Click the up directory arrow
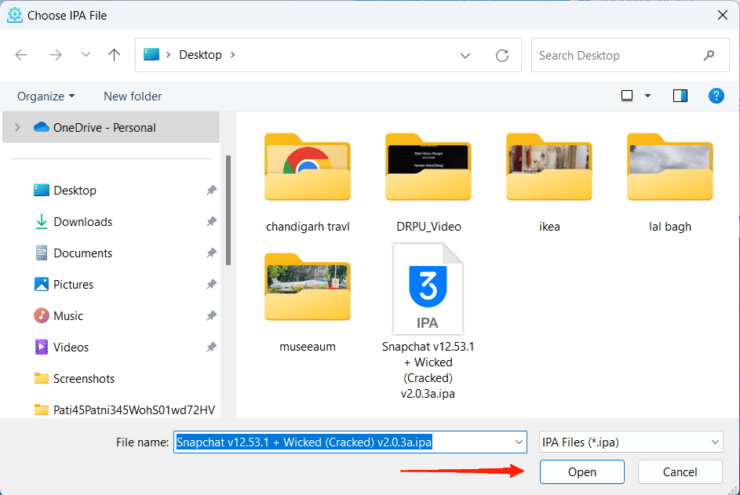 [x=115, y=55]
